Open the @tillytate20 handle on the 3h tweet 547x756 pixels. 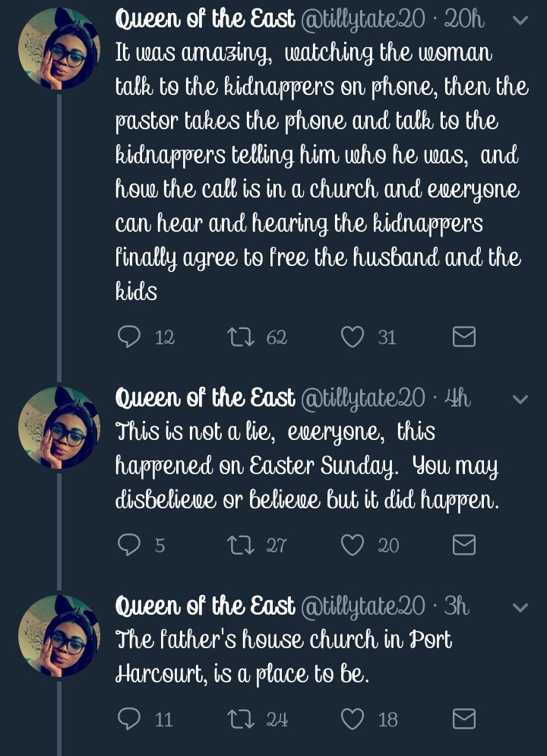coord(363,606)
